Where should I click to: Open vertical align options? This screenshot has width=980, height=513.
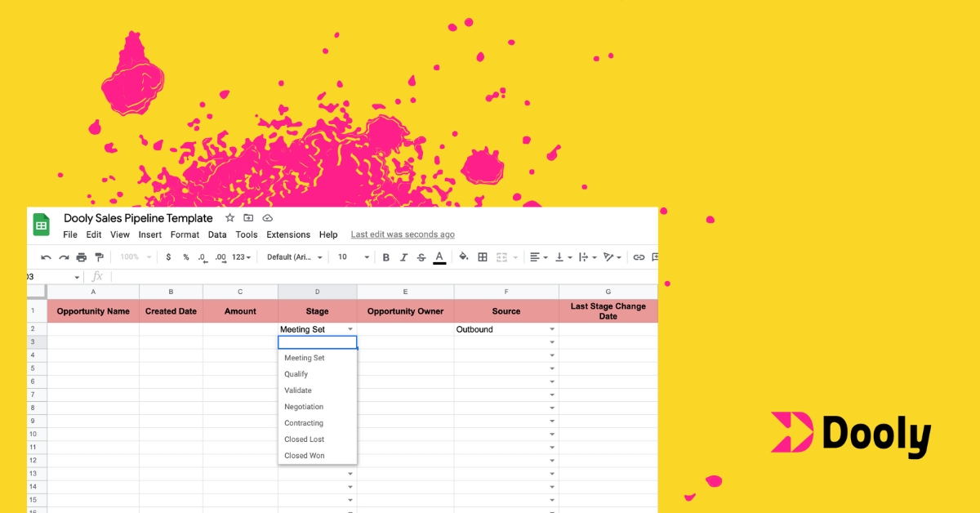pos(563,257)
